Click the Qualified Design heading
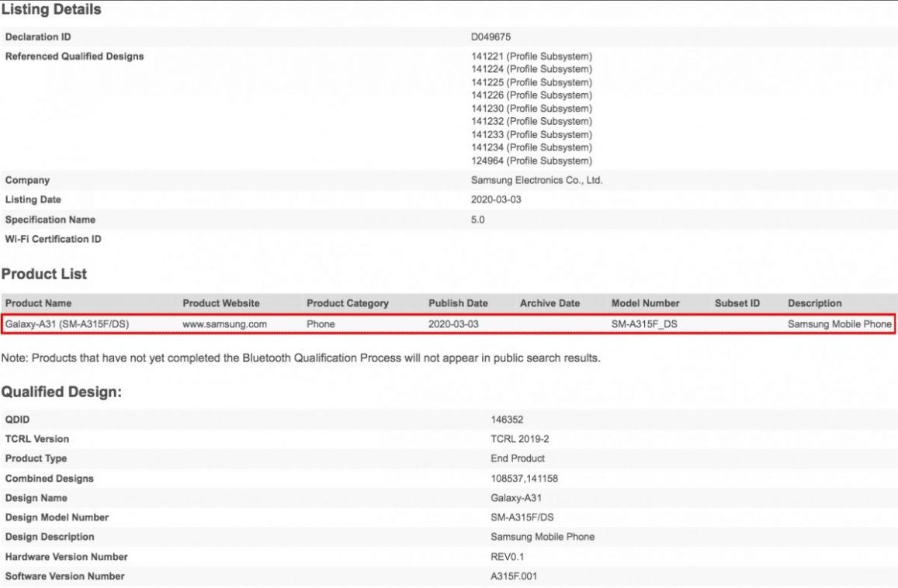The image size is (898, 588). click(61, 392)
